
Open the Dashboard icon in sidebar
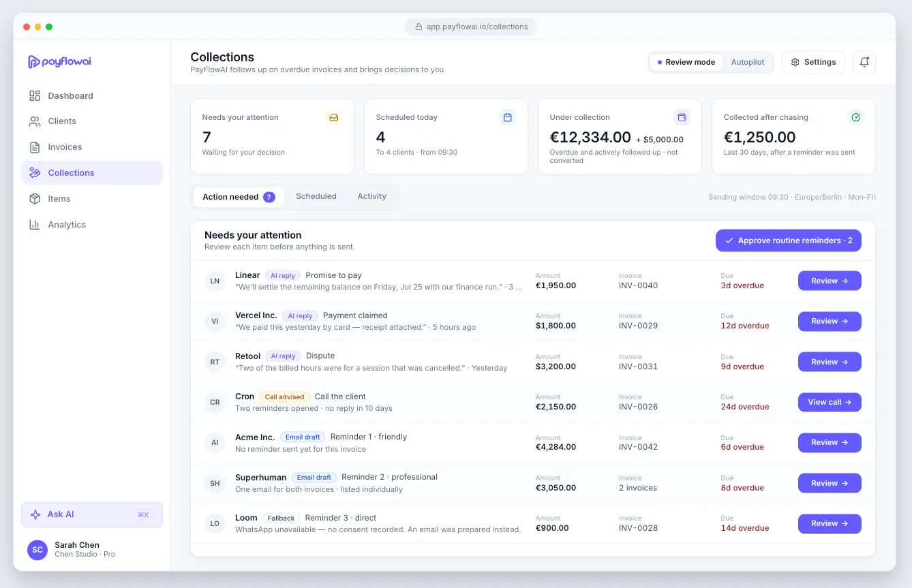pyautogui.click(x=35, y=95)
